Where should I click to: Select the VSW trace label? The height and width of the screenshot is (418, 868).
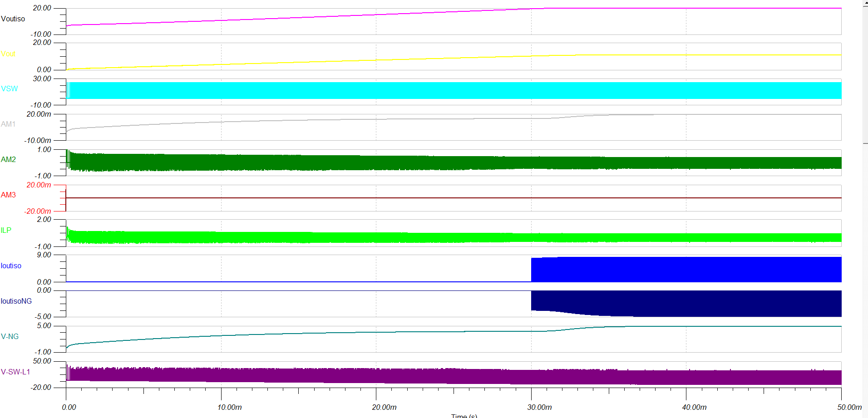pos(9,89)
